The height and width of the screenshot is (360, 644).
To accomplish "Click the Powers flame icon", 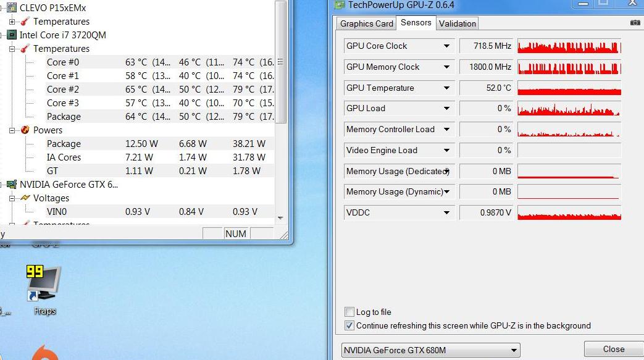I will coord(25,130).
